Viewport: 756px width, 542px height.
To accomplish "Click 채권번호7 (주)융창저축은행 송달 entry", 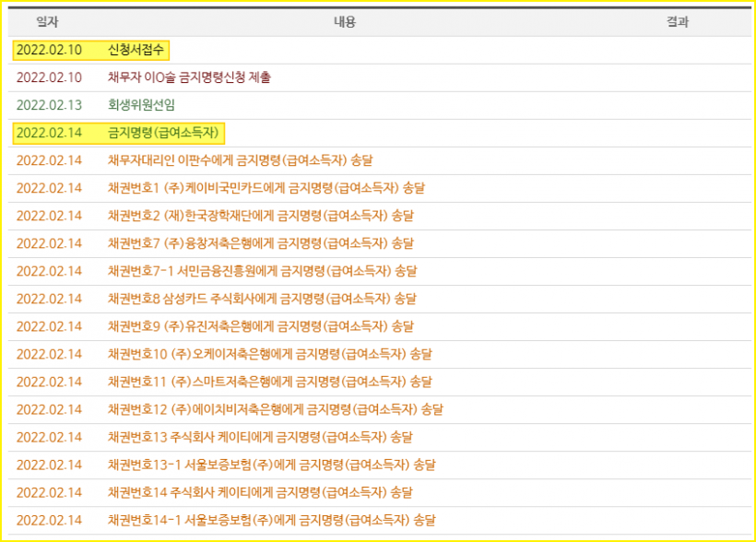I will click(261, 243).
